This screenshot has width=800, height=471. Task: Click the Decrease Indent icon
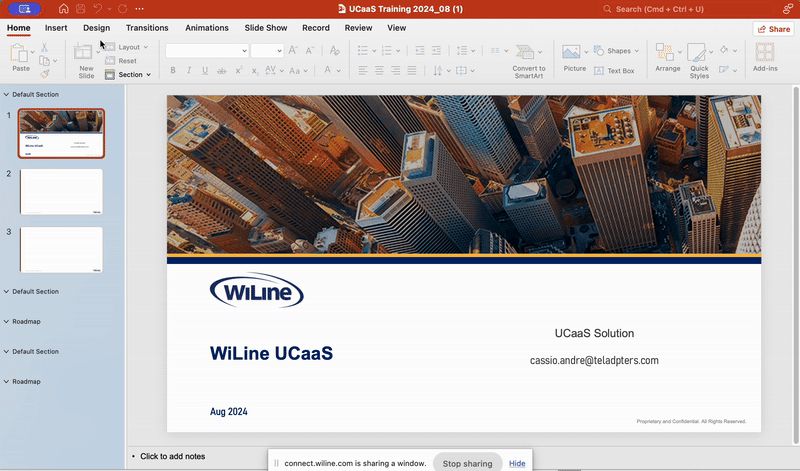[419, 50]
